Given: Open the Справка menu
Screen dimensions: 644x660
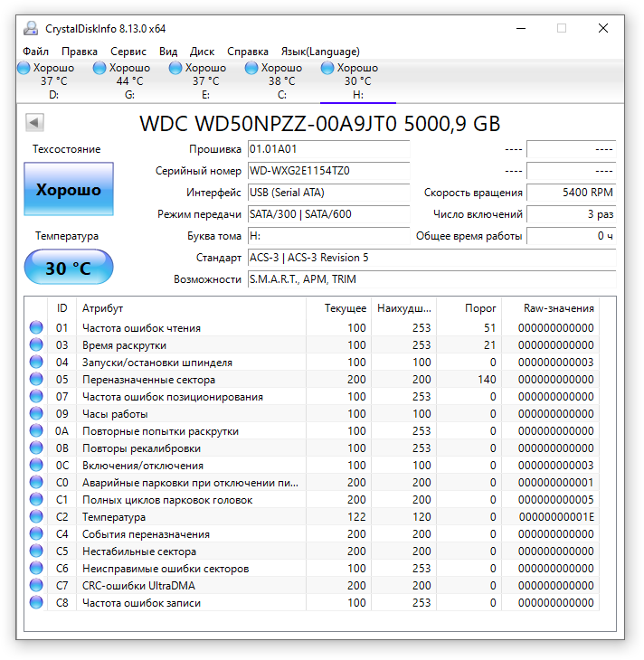Looking at the screenshot, I should point(248,52).
